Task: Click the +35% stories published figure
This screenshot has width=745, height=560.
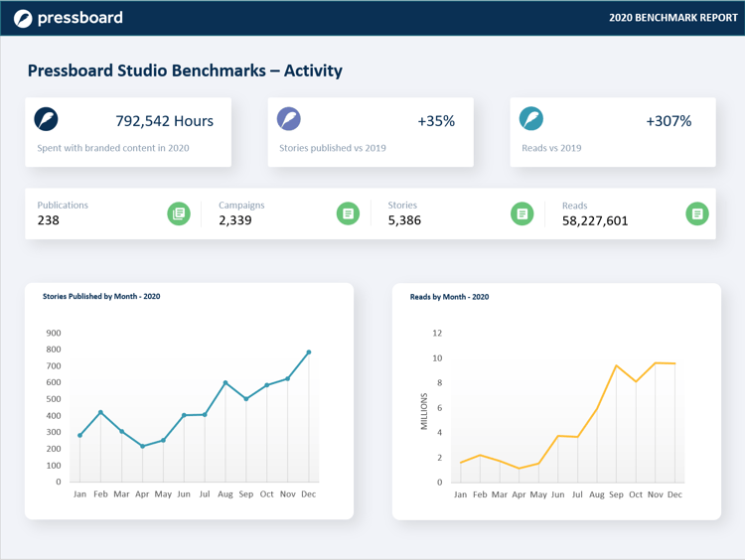Action: tap(436, 121)
